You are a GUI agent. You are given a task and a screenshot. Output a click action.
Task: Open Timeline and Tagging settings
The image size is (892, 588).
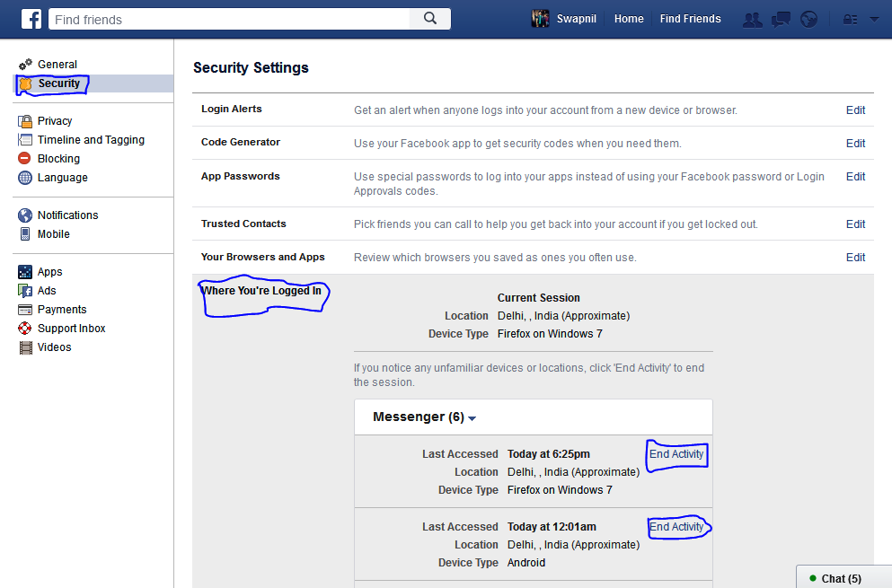91,140
